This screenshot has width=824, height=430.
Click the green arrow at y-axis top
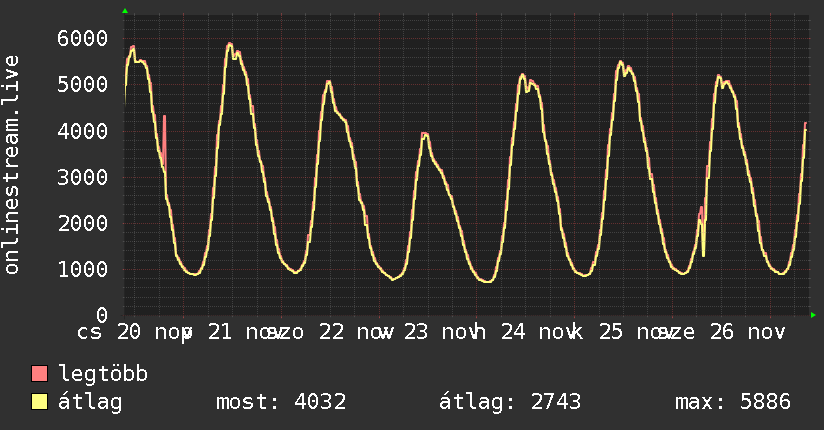click(125, 11)
